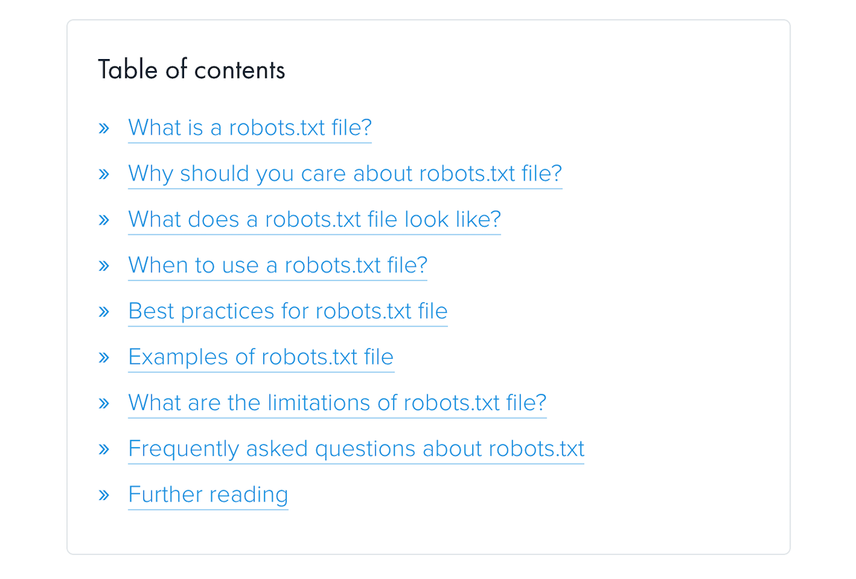The image size is (856, 579).
Task: Click the chevron bullet next to 'What does a robots.txt file look like?'
Action: [104, 221]
